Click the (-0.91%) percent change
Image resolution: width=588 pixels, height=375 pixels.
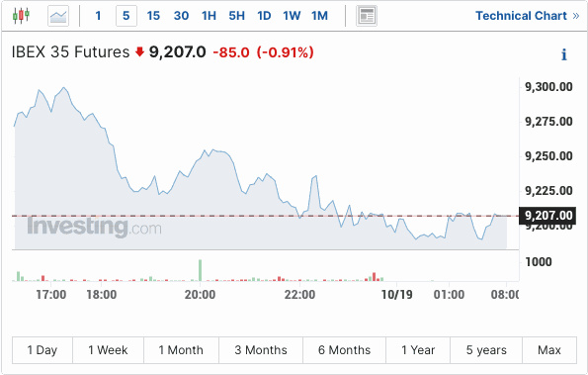(x=285, y=52)
